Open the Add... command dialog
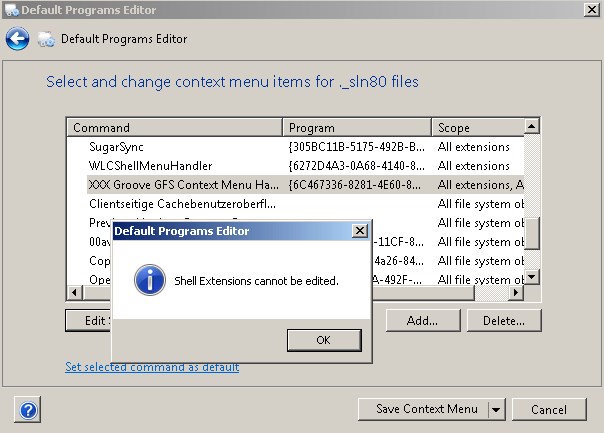The width and height of the screenshot is (604, 433). (423, 321)
